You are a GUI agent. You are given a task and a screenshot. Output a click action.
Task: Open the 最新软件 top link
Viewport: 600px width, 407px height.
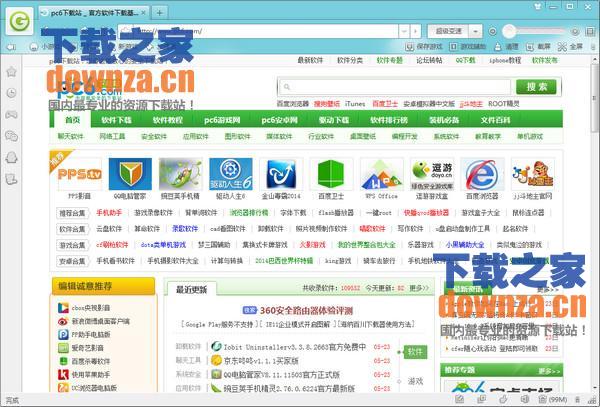click(x=310, y=60)
